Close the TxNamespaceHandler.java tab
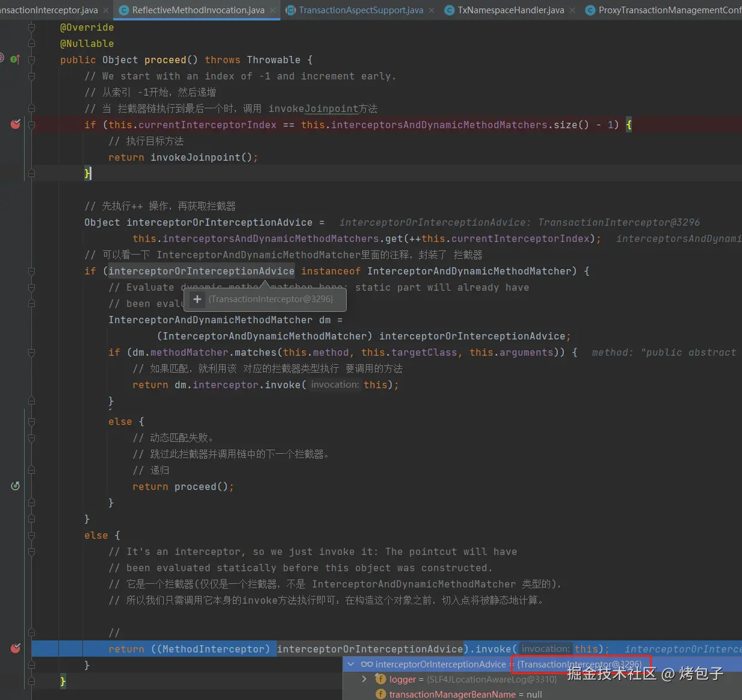 [572, 10]
